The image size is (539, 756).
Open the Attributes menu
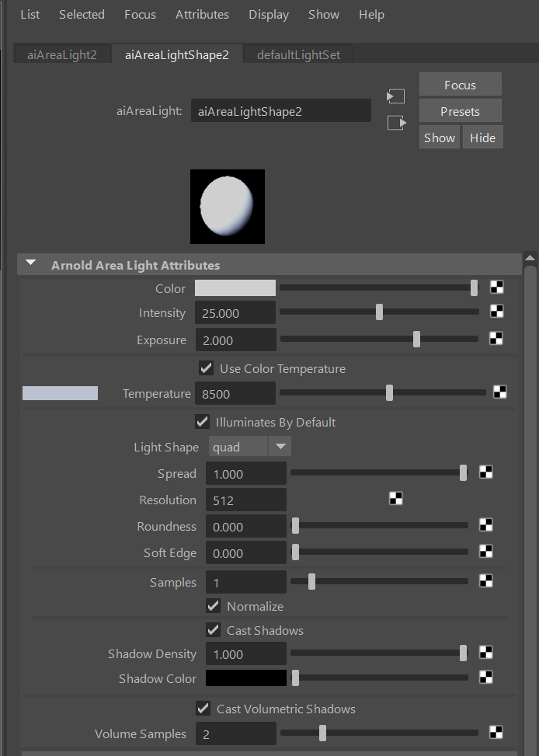(202, 15)
